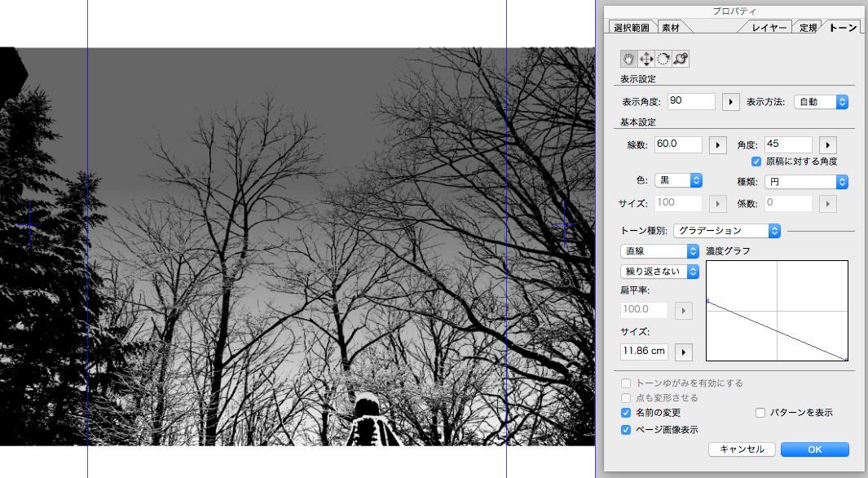Select the magnifier/eyedropper tool icon
Image resolution: width=868 pixels, height=478 pixels.
[x=681, y=59]
